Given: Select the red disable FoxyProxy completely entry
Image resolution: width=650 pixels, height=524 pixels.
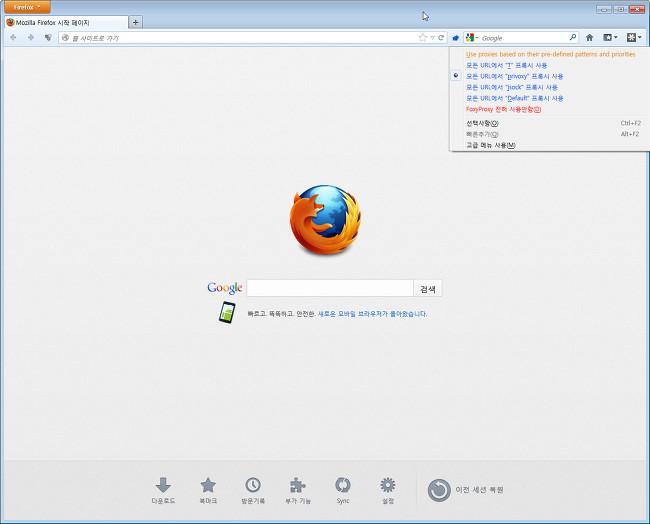Looking at the screenshot, I should 503,109.
